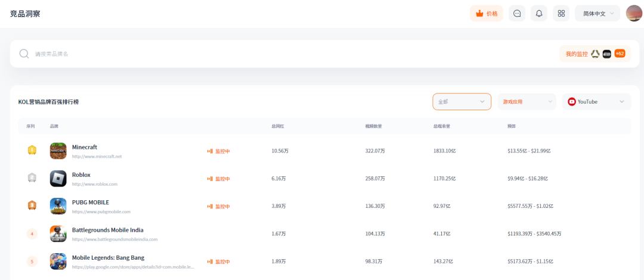The height and width of the screenshot is (280, 644).
Task: Open the 价格 pricing button
Action: pos(487,14)
